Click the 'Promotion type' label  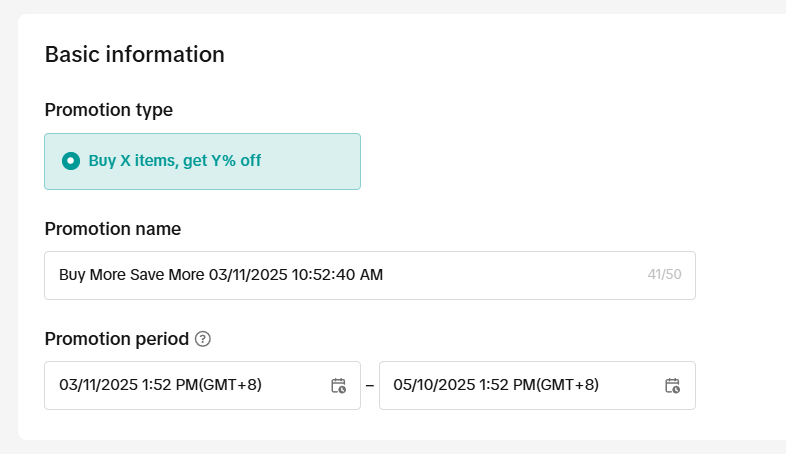click(109, 110)
